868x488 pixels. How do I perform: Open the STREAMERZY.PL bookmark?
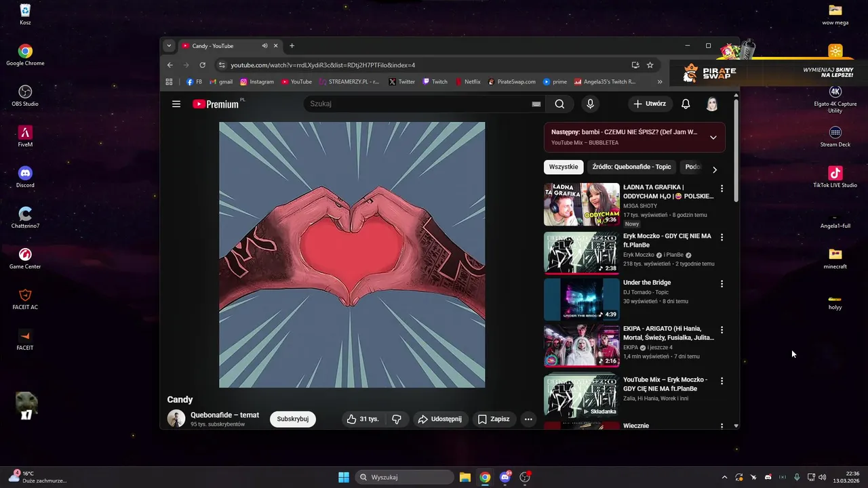(349, 81)
